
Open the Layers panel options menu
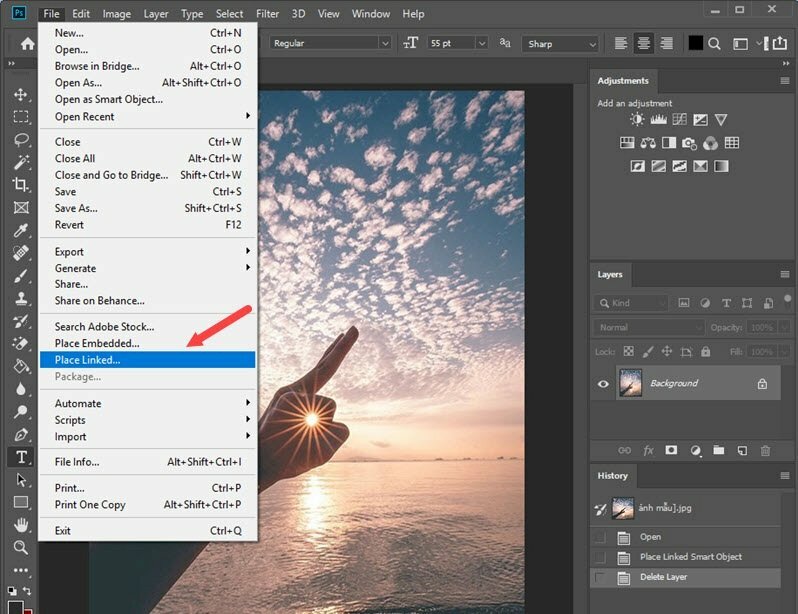[785, 274]
